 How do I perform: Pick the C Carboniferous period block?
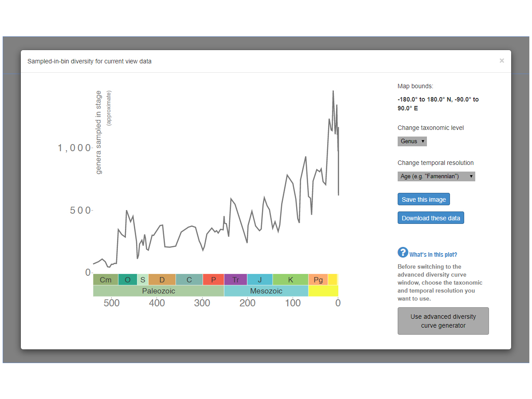pos(189,280)
